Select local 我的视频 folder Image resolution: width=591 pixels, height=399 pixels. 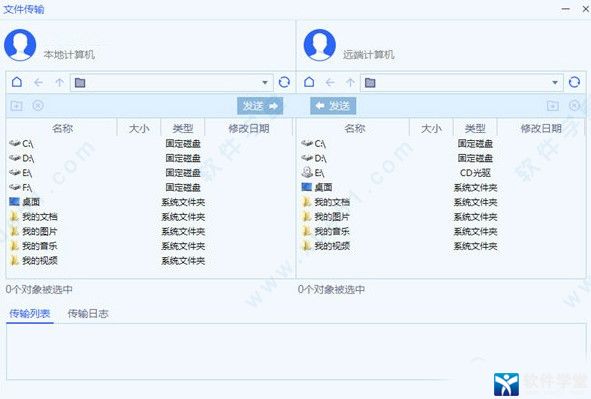(33, 260)
